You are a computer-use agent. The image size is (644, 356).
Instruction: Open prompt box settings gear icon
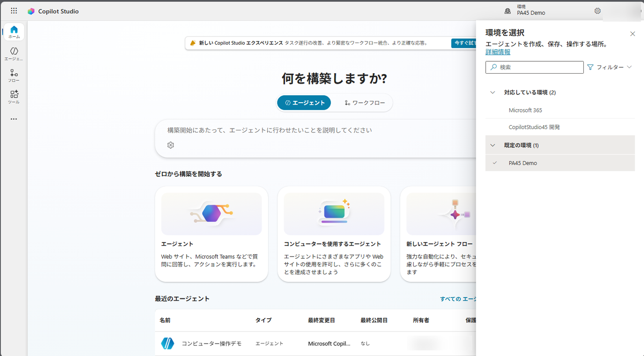click(171, 145)
